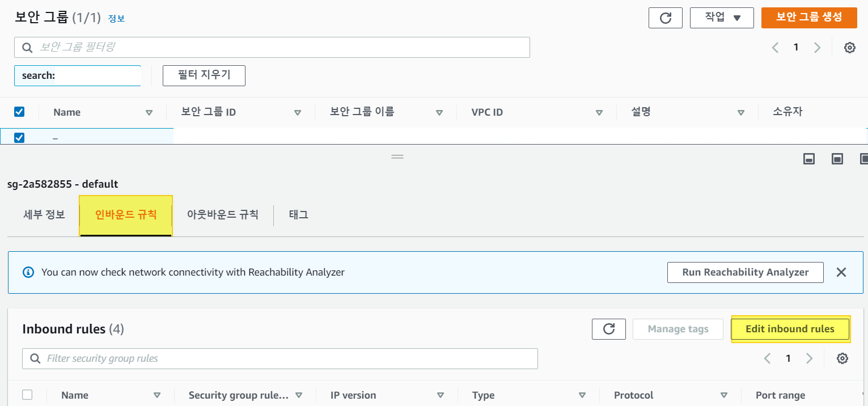Click Edit inbound rules button

pyautogui.click(x=790, y=329)
